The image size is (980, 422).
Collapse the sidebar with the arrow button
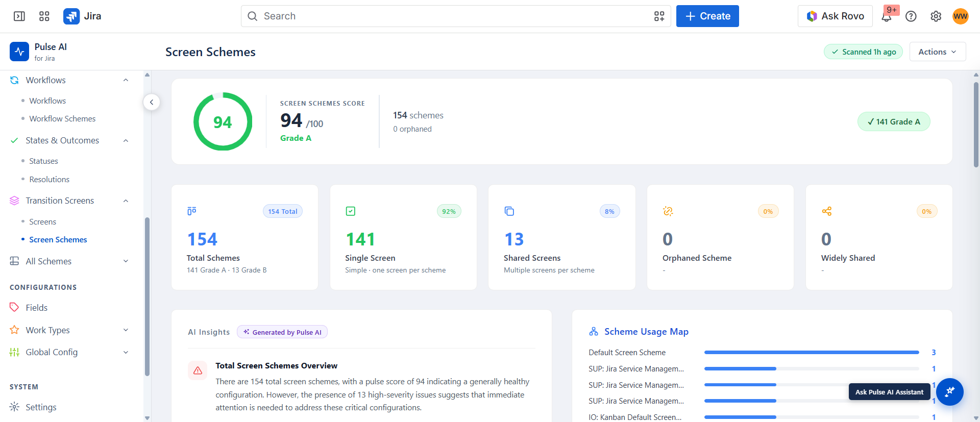point(152,102)
